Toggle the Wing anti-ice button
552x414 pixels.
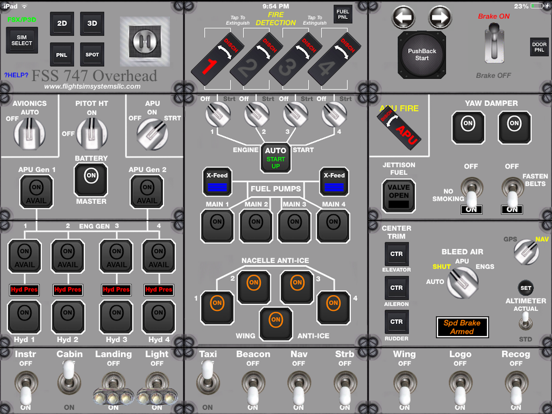click(x=276, y=324)
